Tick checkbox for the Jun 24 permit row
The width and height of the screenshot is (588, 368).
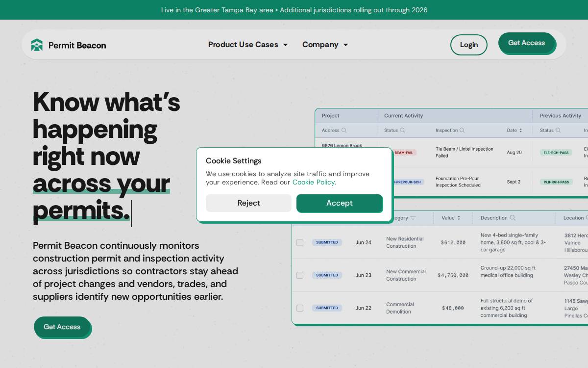coord(300,242)
